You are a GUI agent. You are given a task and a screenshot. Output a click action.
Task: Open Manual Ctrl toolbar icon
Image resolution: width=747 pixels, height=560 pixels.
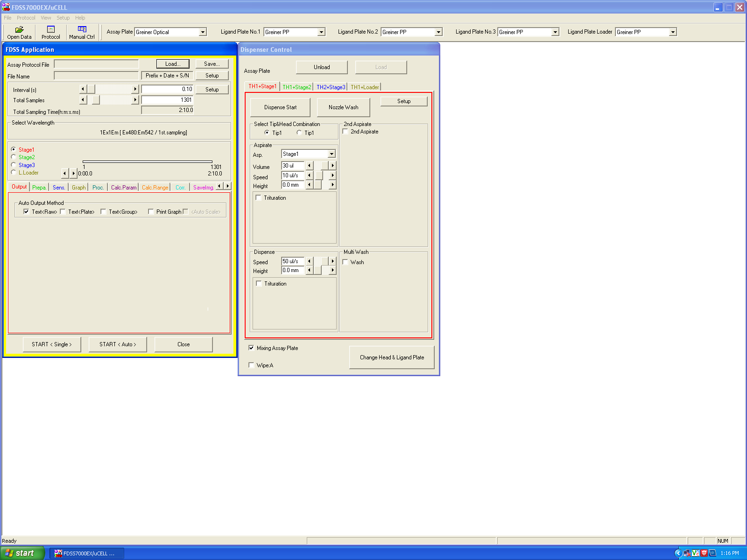coord(82,32)
